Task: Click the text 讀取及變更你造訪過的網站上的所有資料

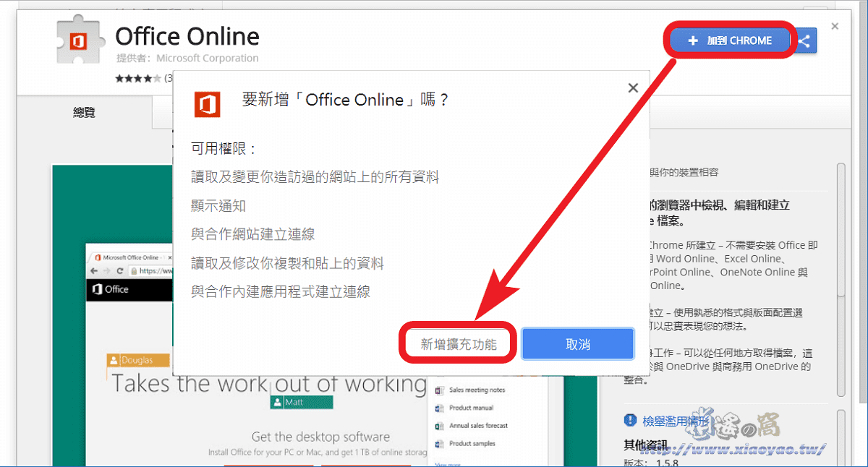Action: pyautogui.click(x=315, y=177)
